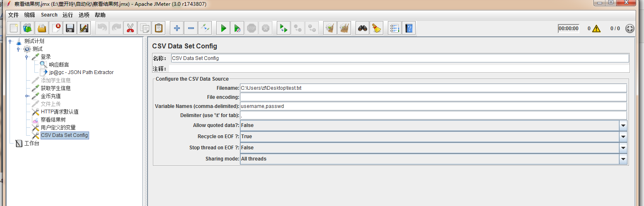The width and height of the screenshot is (644, 206).
Task: Expand the 金币充值 node toggle
Action: [27, 96]
